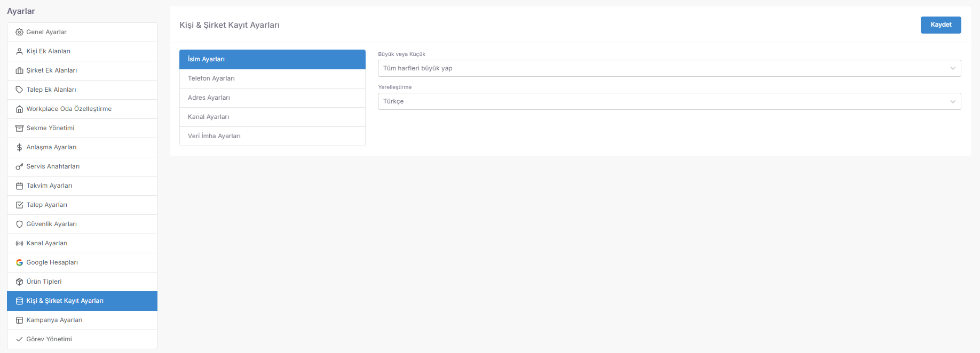Open Servis Anahtarları page

click(82, 166)
